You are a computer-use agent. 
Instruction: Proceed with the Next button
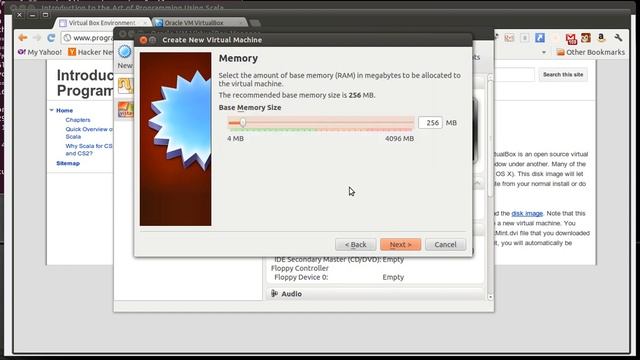click(400, 244)
